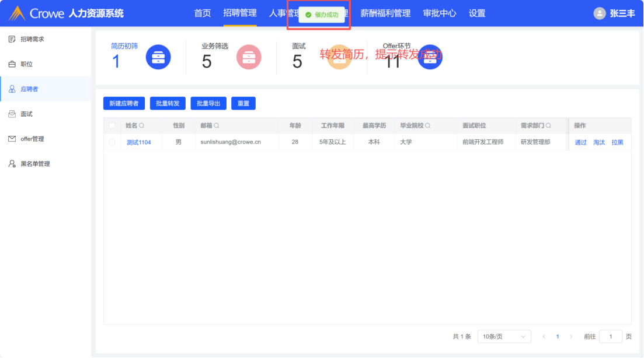Open the 招聘管理 top menu
The image size is (644, 358).
(x=240, y=13)
